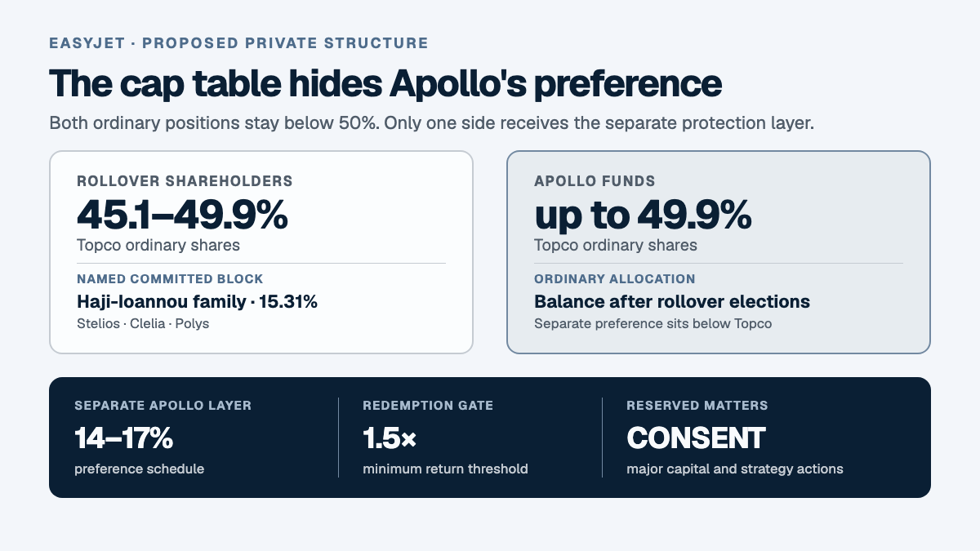Click Balance after rollover elections text
Image resolution: width=980 pixels, height=551 pixels.
672,302
